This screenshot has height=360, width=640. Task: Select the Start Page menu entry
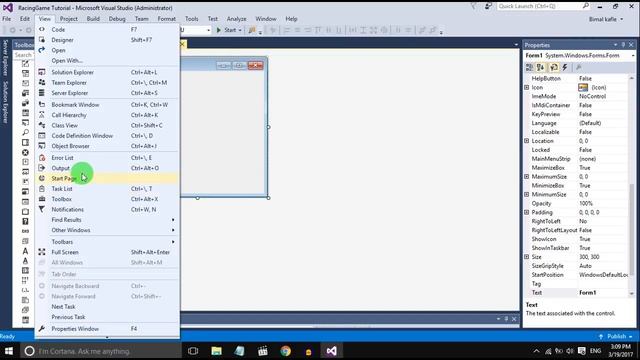(x=107, y=178)
